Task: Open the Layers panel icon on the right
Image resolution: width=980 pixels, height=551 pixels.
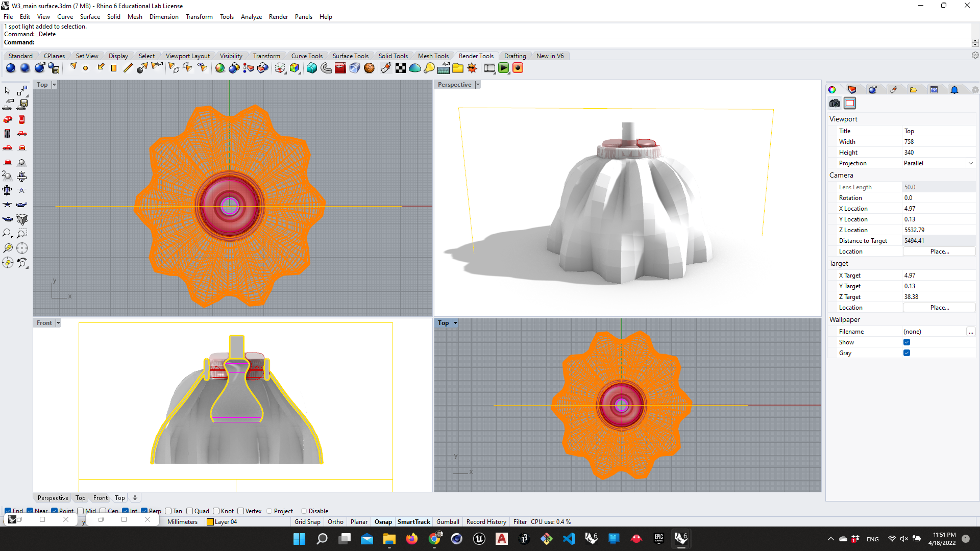Action: 852,89
